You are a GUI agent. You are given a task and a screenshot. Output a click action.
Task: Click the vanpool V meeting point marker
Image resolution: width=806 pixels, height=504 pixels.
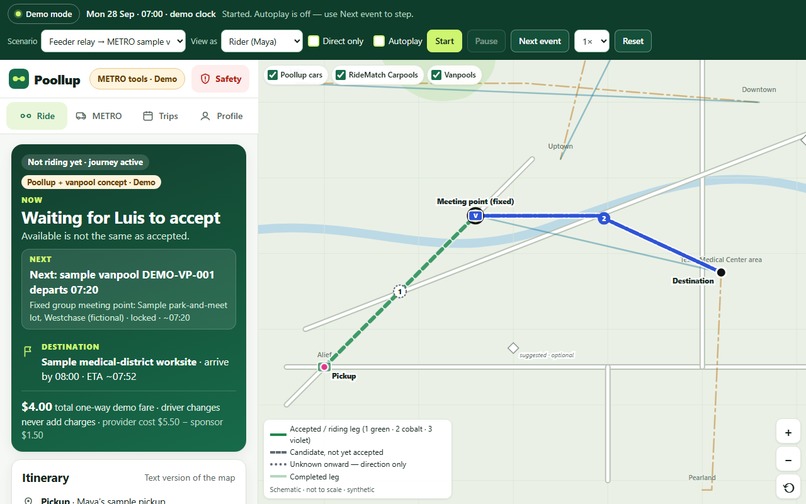(475, 216)
